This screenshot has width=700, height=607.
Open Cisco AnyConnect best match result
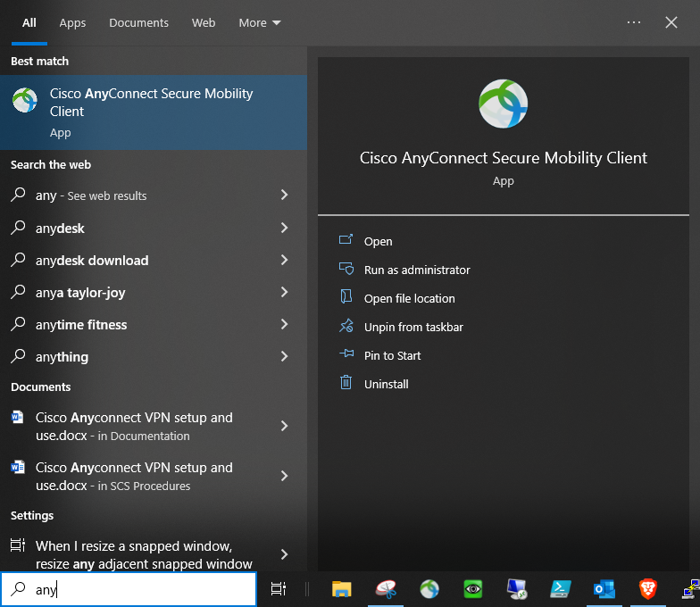pos(154,112)
